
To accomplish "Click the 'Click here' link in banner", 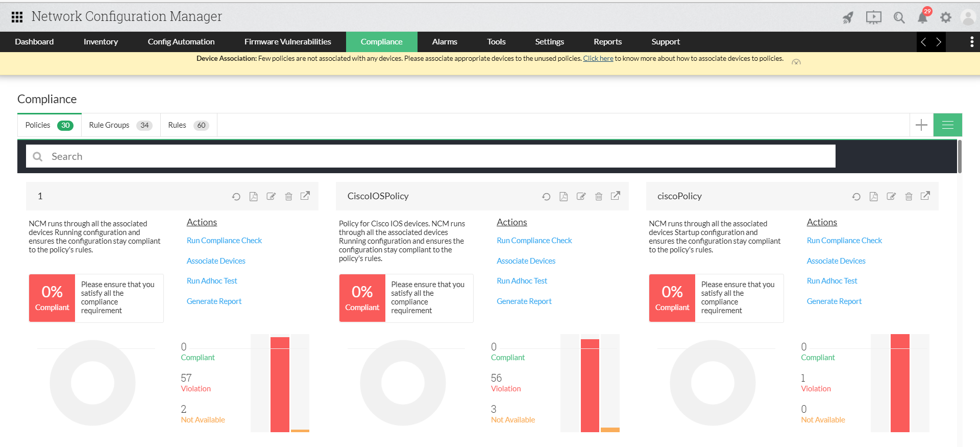I will tap(598, 59).
